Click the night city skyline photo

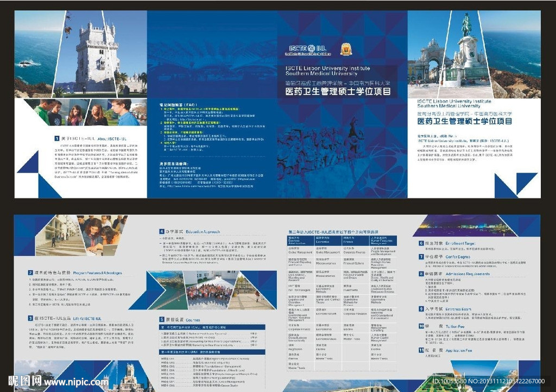(465, 225)
